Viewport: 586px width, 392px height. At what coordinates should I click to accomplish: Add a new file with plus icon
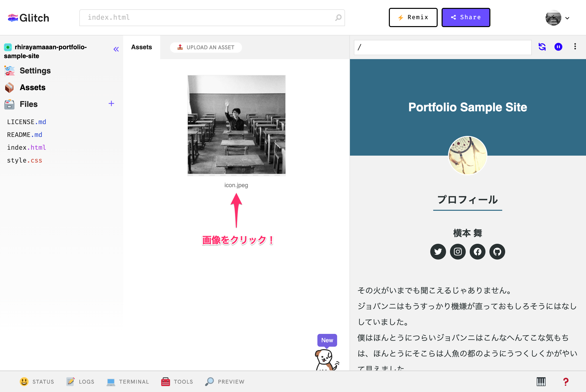click(111, 103)
